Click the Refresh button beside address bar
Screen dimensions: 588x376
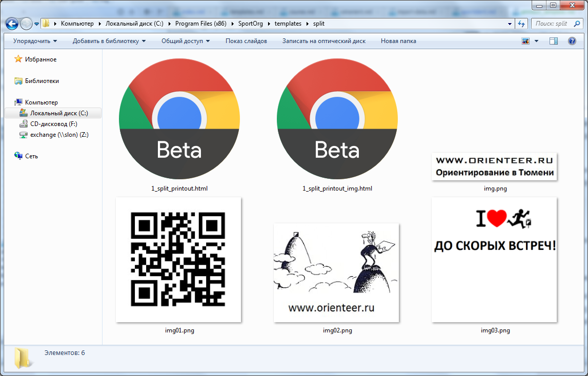(x=521, y=24)
